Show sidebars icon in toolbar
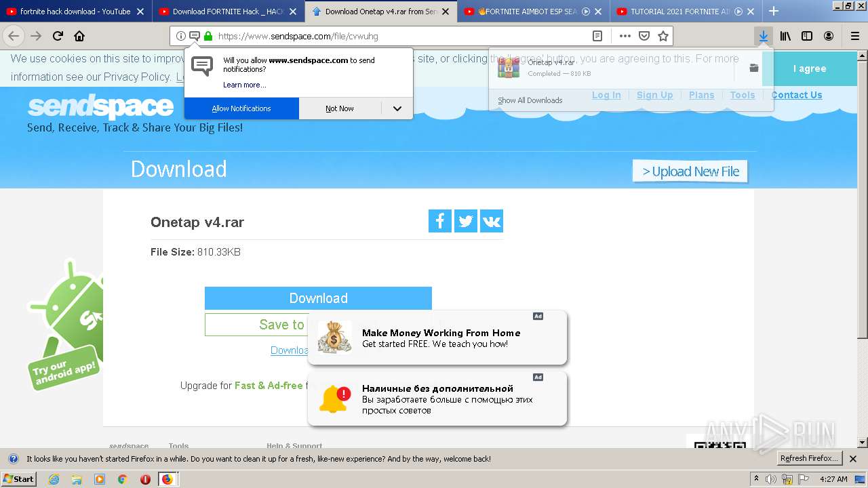 (x=807, y=36)
